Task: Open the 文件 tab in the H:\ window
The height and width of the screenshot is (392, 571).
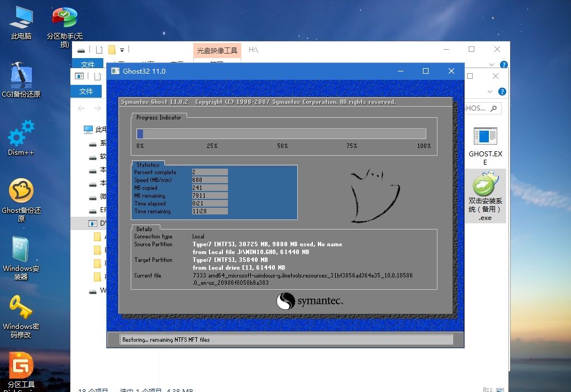Action: click(88, 64)
